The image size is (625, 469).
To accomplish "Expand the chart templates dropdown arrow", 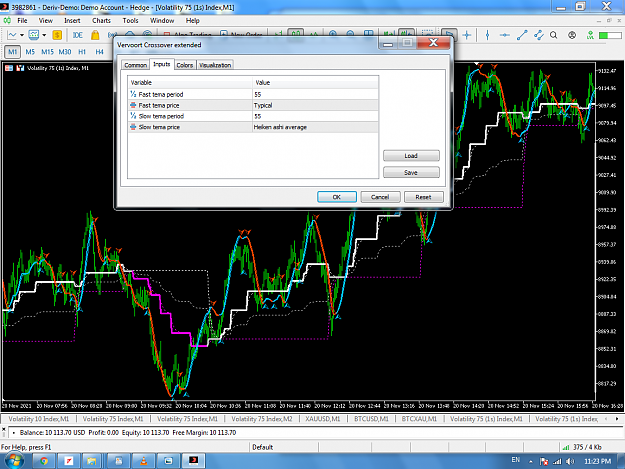I will coord(44,35).
